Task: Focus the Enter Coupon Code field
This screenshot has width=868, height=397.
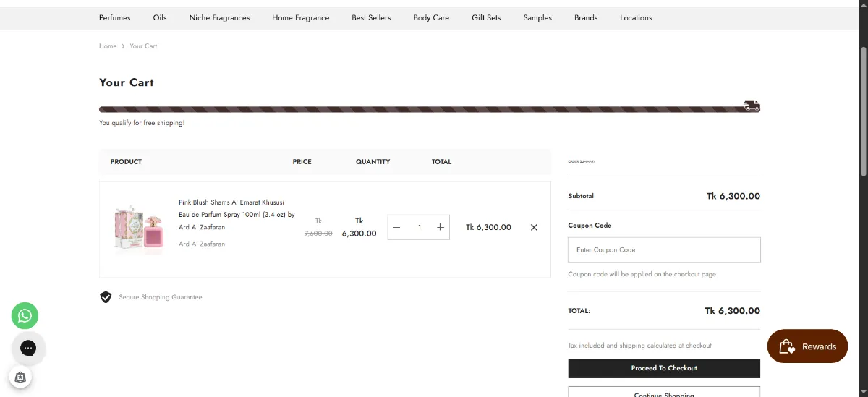Action: (664, 249)
